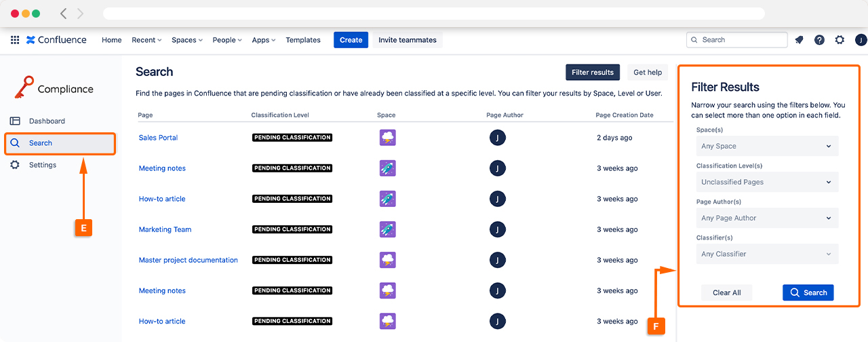This screenshot has height=342, width=868.
Task: Click the Clear All button in filters
Action: tap(726, 292)
